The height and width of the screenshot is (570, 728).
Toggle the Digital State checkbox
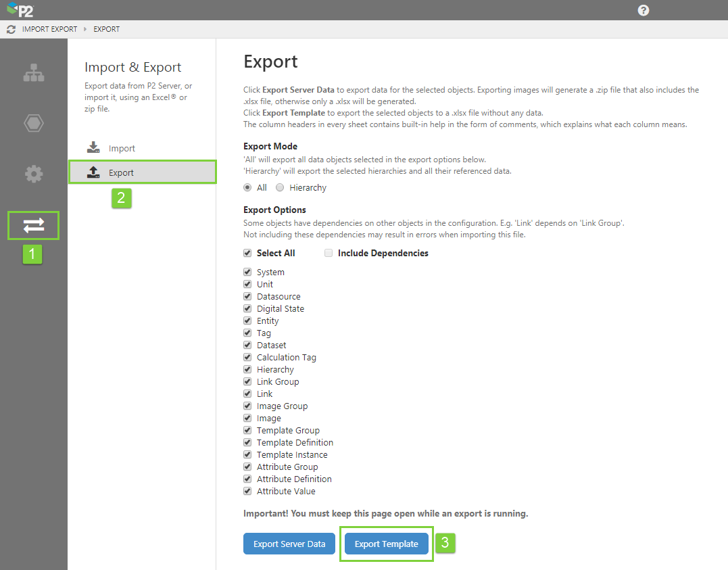[247, 308]
